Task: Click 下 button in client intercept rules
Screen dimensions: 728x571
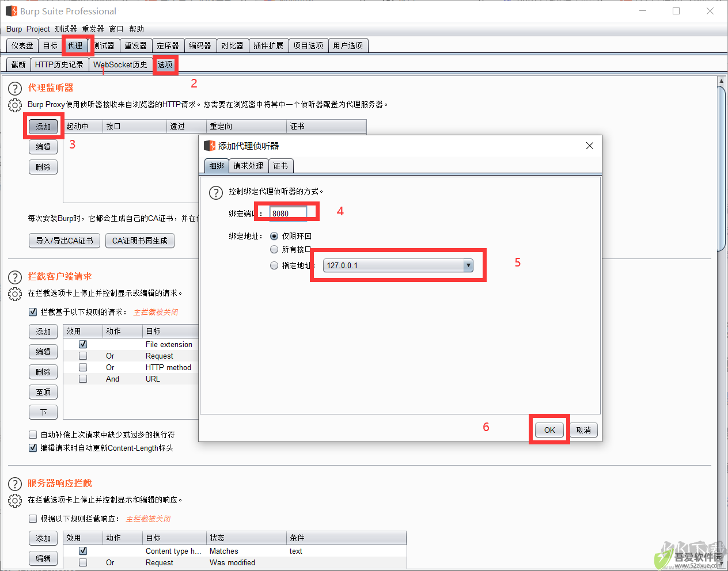Action: [x=43, y=412]
